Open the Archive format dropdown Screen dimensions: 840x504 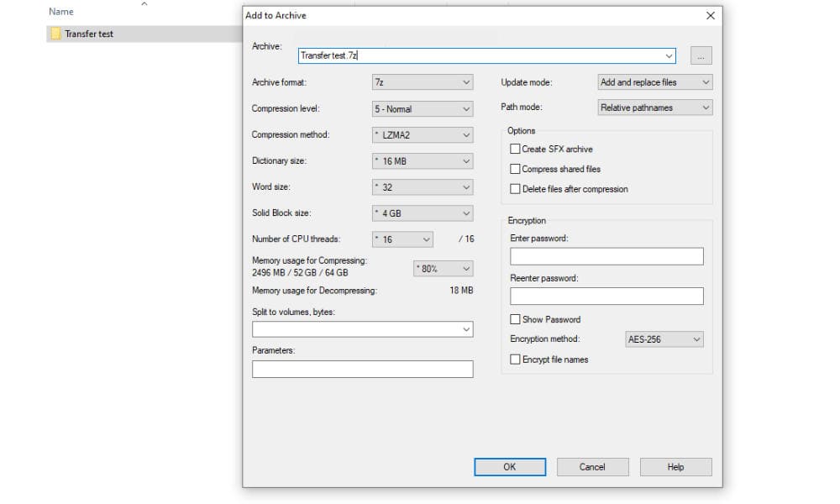(423, 82)
